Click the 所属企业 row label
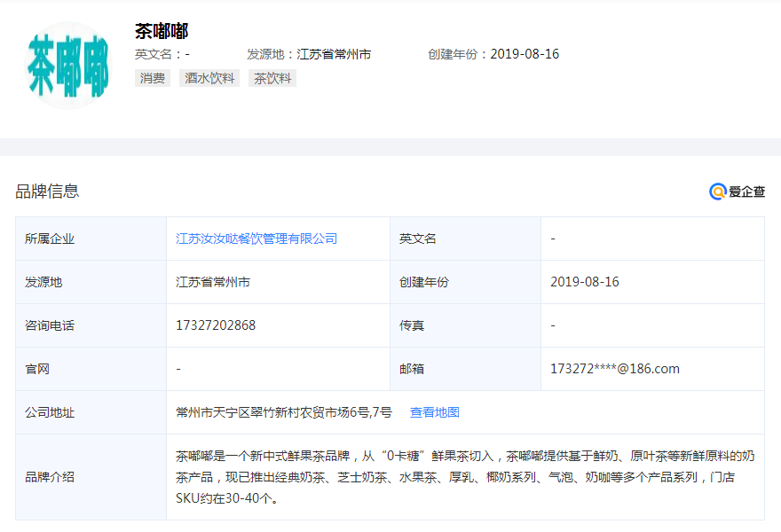 [x=50, y=239]
